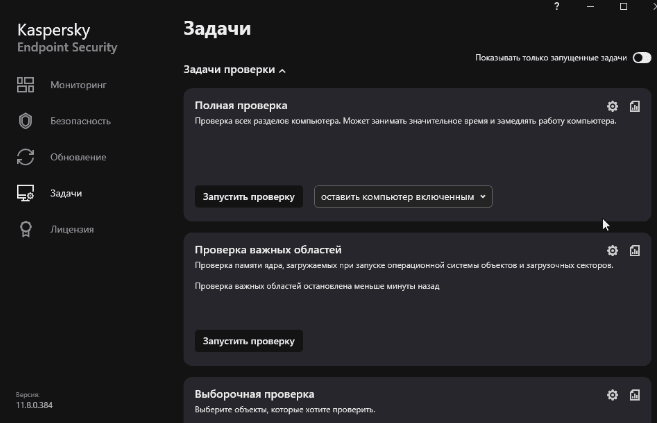Click the Обновление refresh arrows icon

[26, 157]
